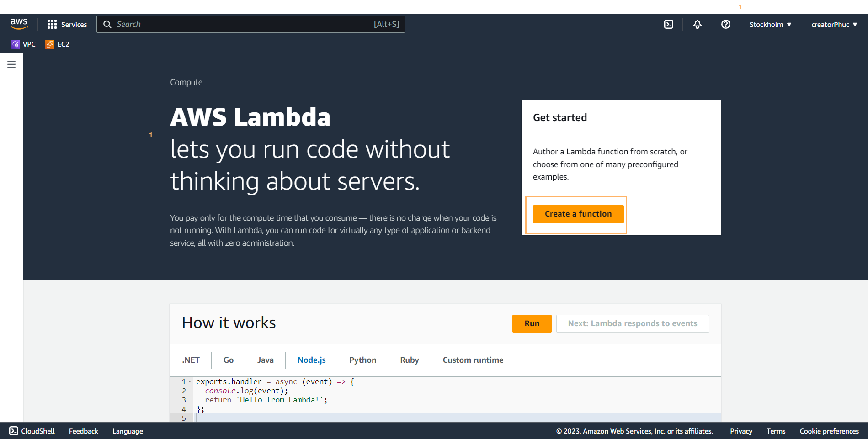Open the Terms link
This screenshot has width=868, height=439.
(x=776, y=431)
